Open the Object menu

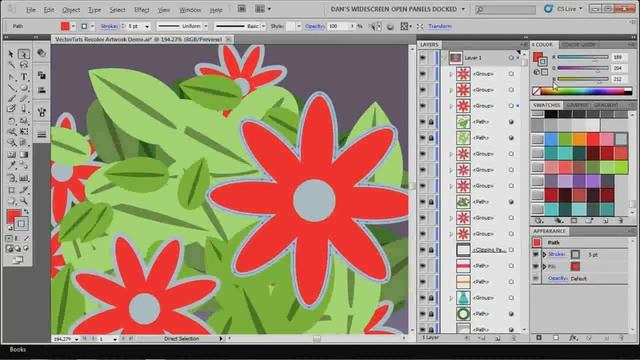(71, 9)
